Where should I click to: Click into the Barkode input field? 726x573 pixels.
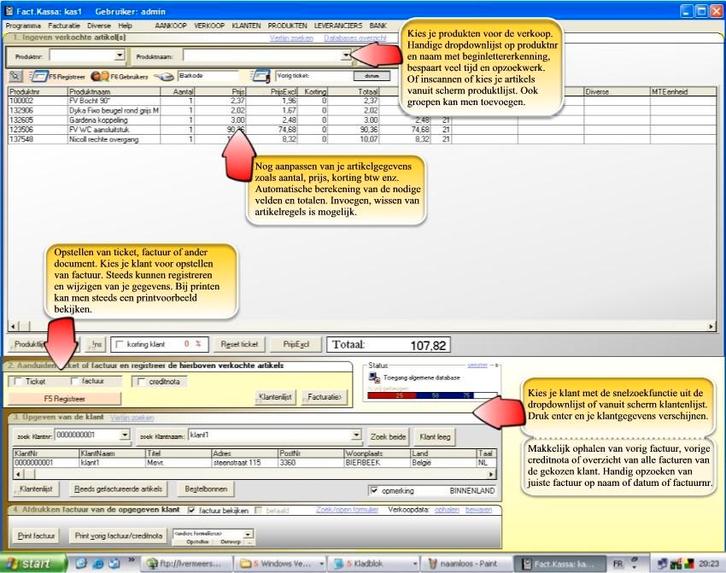click(210, 75)
